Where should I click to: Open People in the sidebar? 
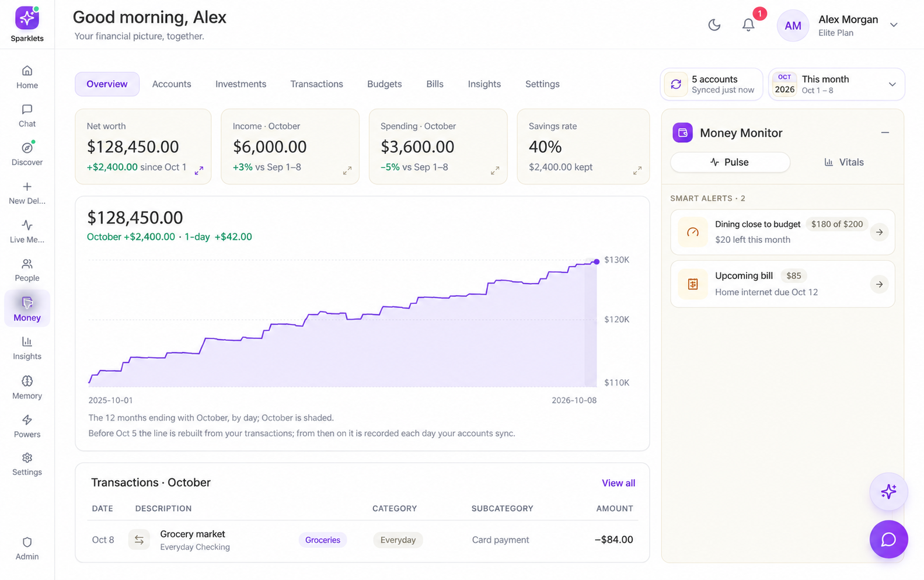[x=27, y=270]
